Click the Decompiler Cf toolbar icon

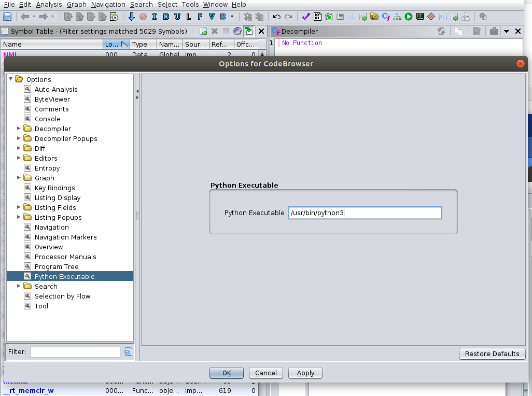[386, 17]
